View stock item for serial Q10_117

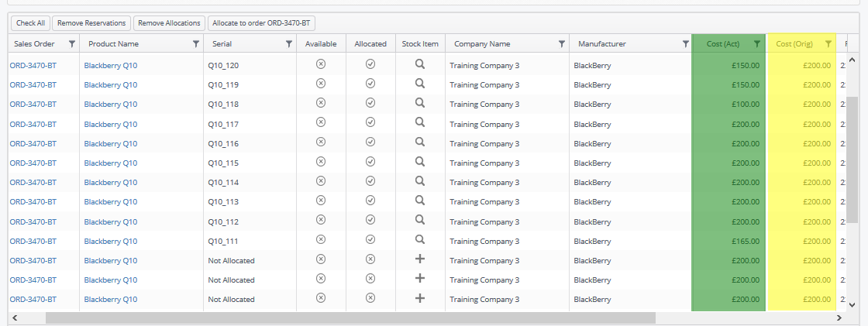420,122
